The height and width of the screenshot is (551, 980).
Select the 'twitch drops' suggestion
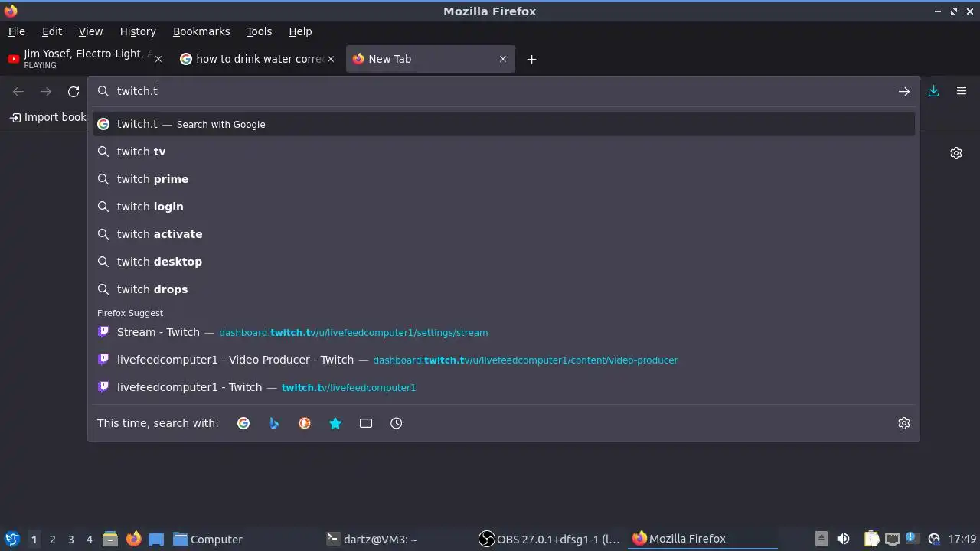pos(504,289)
